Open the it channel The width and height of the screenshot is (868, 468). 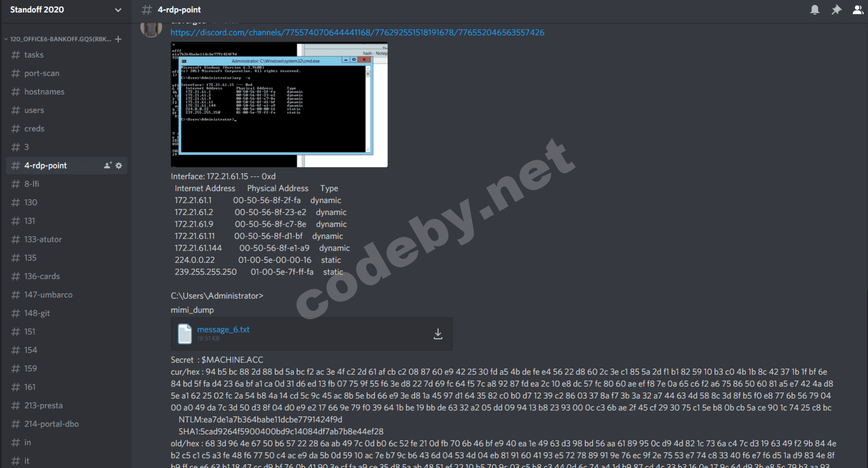pyautogui.click(x=66, y=460)
